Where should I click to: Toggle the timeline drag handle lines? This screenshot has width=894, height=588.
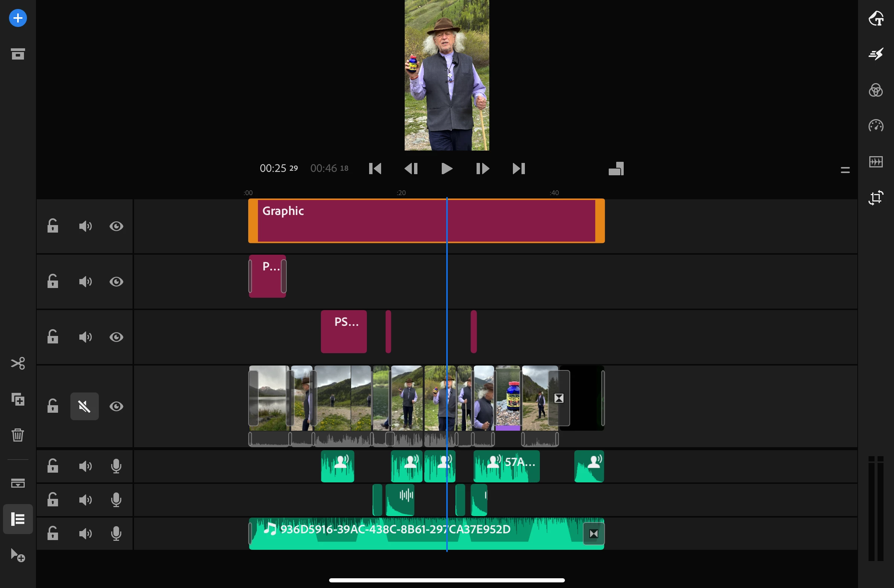click(845, 170)
